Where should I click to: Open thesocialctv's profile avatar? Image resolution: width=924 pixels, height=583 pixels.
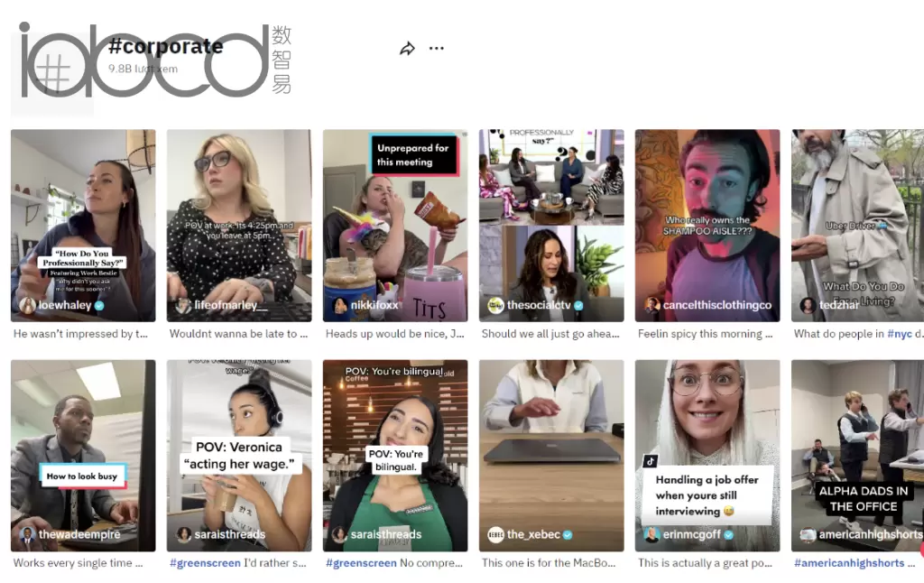(x=495, y=305)
